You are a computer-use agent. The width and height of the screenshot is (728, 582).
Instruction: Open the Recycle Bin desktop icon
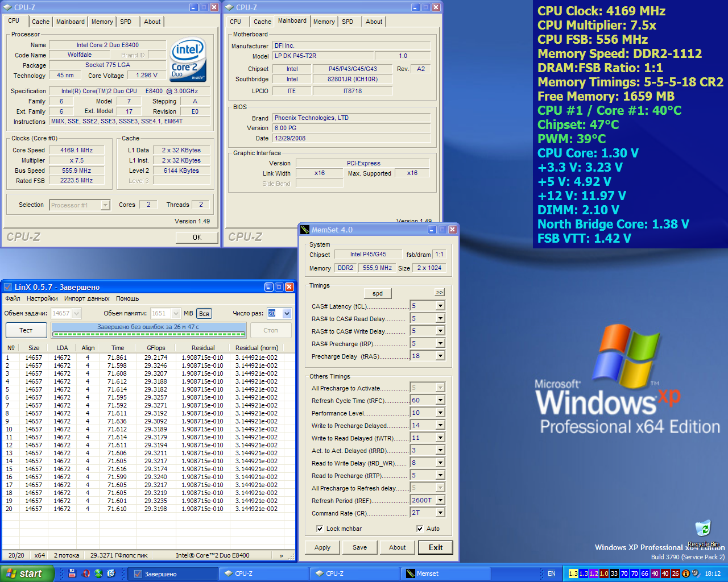703,529
